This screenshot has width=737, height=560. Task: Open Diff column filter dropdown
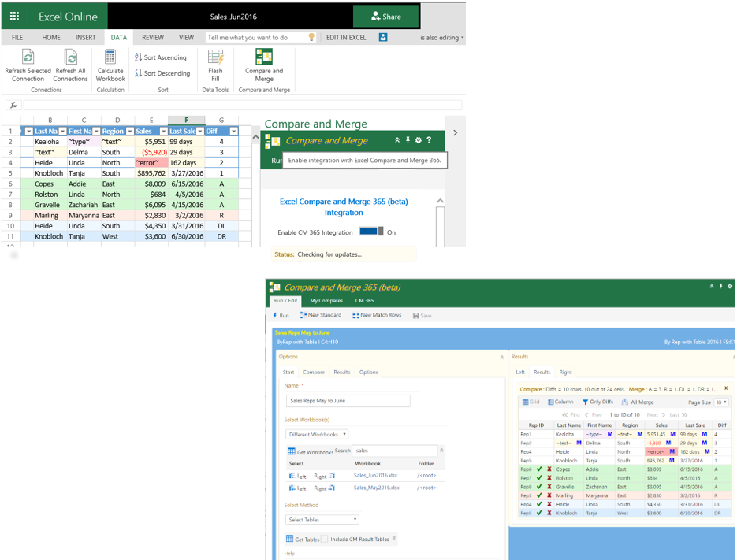pyautogui.click(x=233, y=131)
